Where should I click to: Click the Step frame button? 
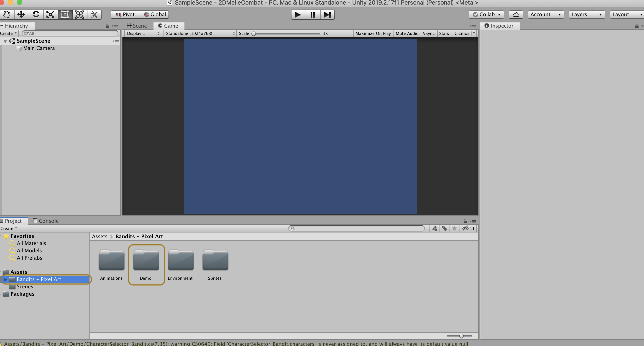[x=327, y=15]
